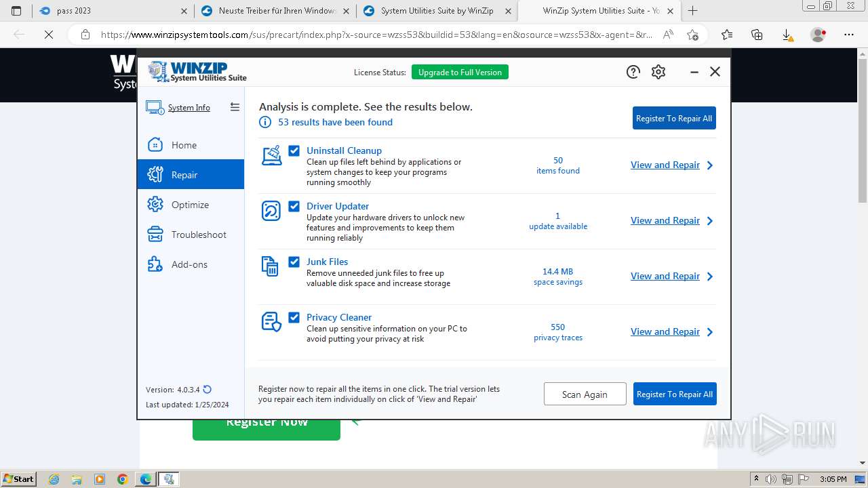
Task: Open View and Repair for Driver Updater
Action: [665, 221]
